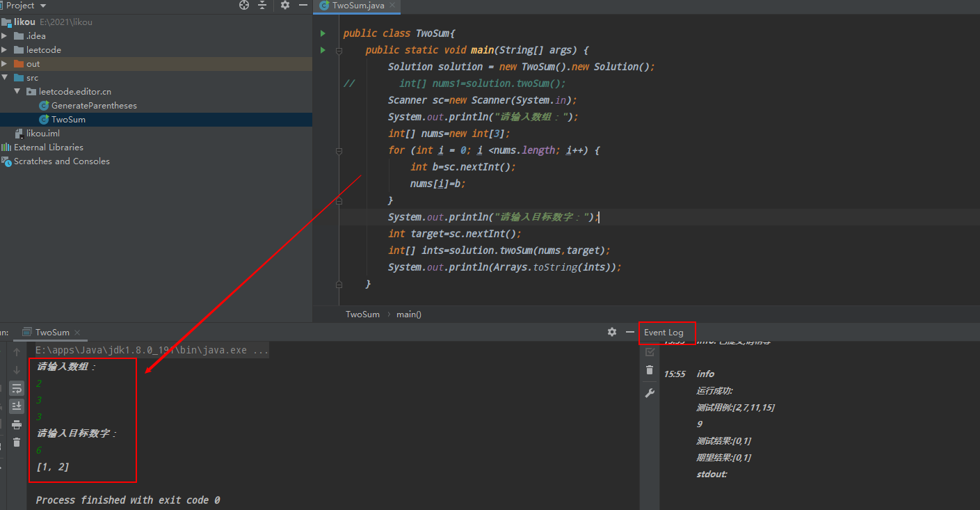Open Run panel settings gear
The image size is (980, 510).
tap(612, 332)
